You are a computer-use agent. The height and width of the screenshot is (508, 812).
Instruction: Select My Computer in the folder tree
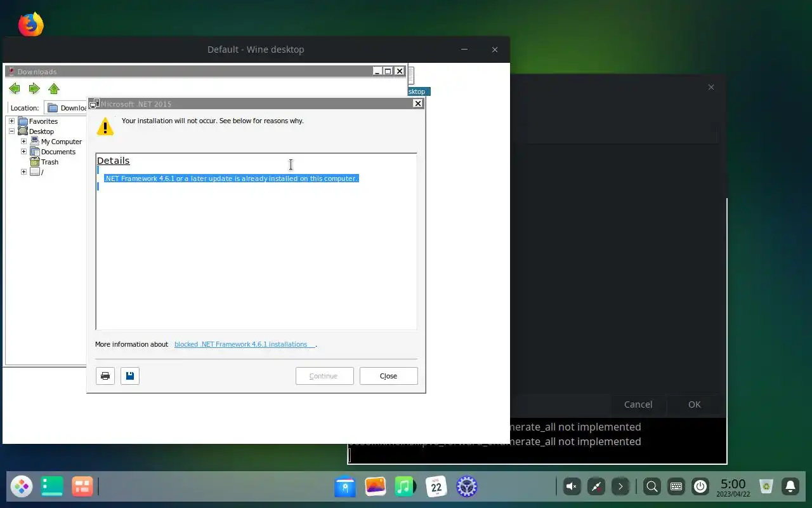[62, 142]
